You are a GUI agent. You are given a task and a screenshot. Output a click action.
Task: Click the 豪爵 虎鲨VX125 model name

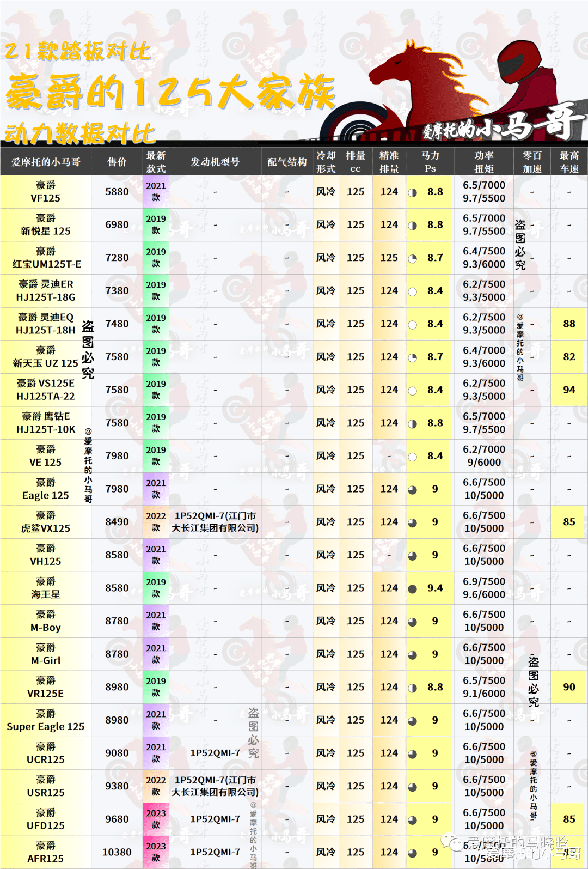click(x=46, y=522)
